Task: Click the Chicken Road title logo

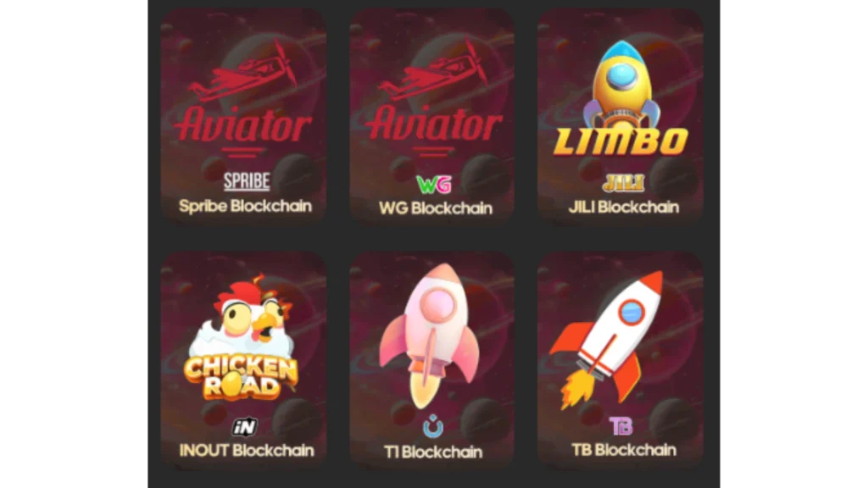Action: pyautogui.click(x=242, y=378)
